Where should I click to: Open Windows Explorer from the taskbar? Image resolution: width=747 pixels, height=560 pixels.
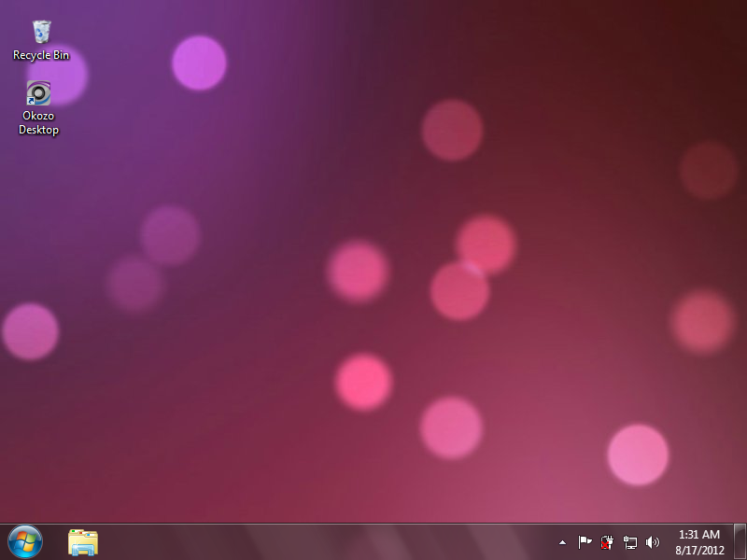click(x=83, y=542)
